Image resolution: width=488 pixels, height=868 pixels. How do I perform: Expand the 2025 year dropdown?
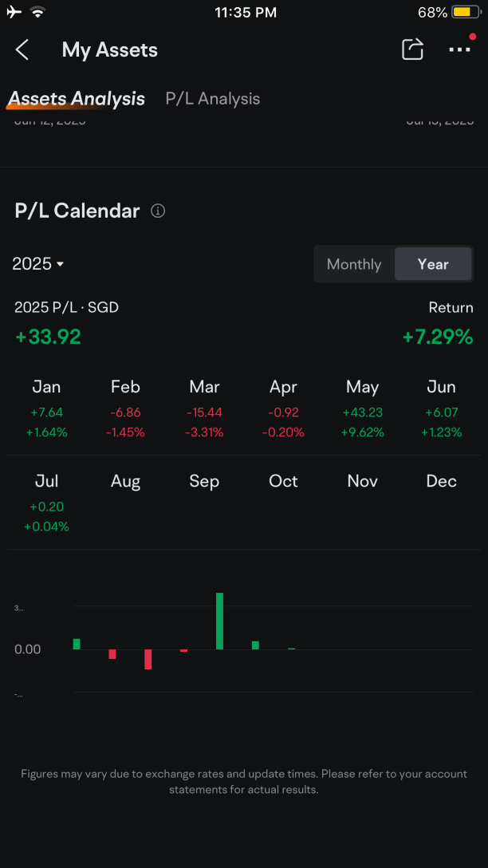[38, 264]
